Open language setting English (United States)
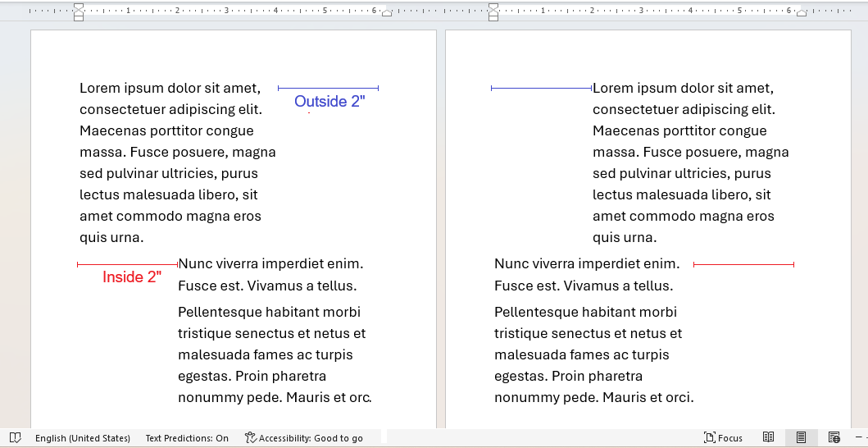The image size is (868, 448). point(83,438)
